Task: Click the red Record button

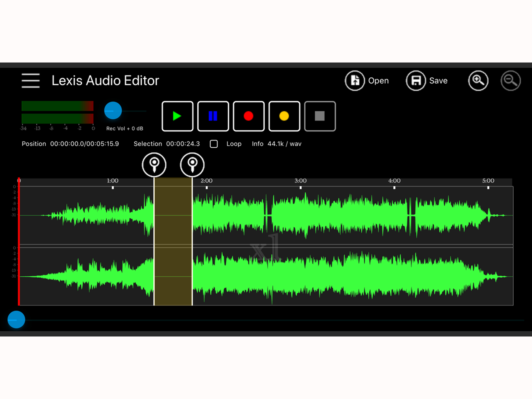Action: [248, 116]
